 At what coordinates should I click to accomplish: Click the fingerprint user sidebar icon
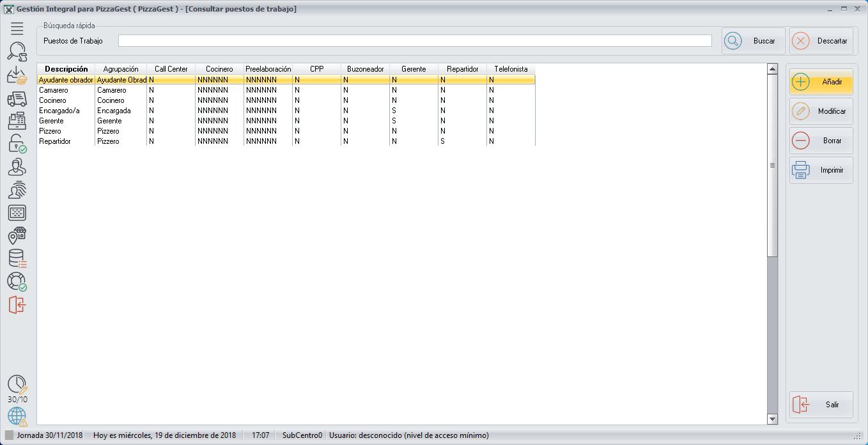pyautogui.click(x=17, y=190)
